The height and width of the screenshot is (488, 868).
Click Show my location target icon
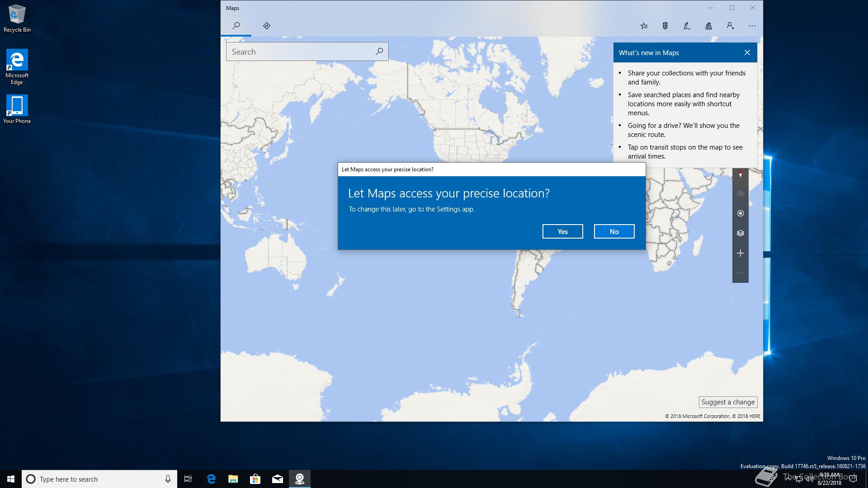pos(740,213)
